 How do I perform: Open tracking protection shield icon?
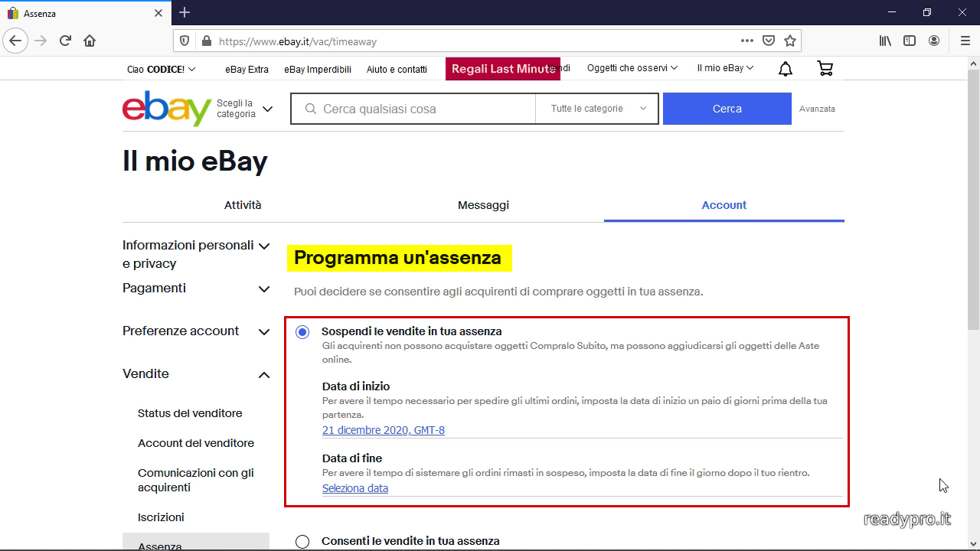184,41
